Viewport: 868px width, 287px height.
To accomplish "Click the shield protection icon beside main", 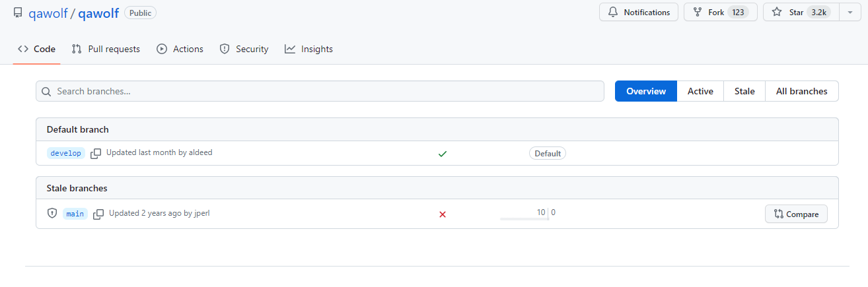I will point(52,214).
